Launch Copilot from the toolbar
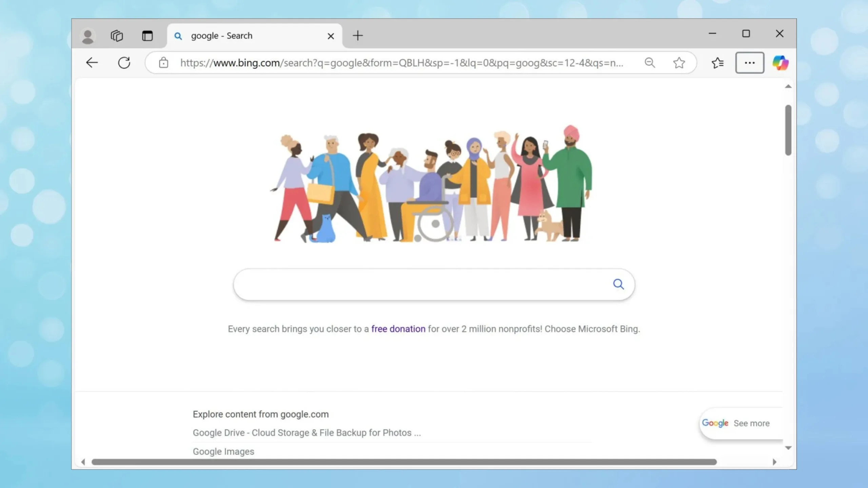This screenshot has width=868, height=488. [781, 63]
